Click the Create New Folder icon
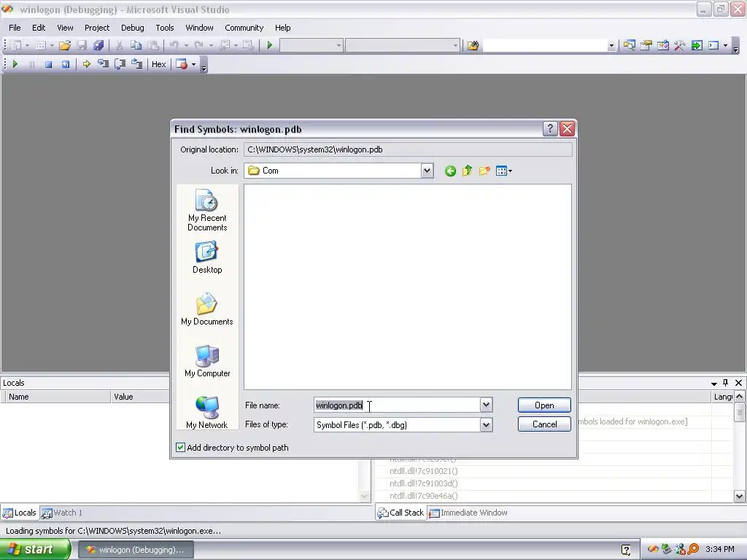Image resolution: width=747 pixels, height=560 pixels. click(x=484, y=171)
